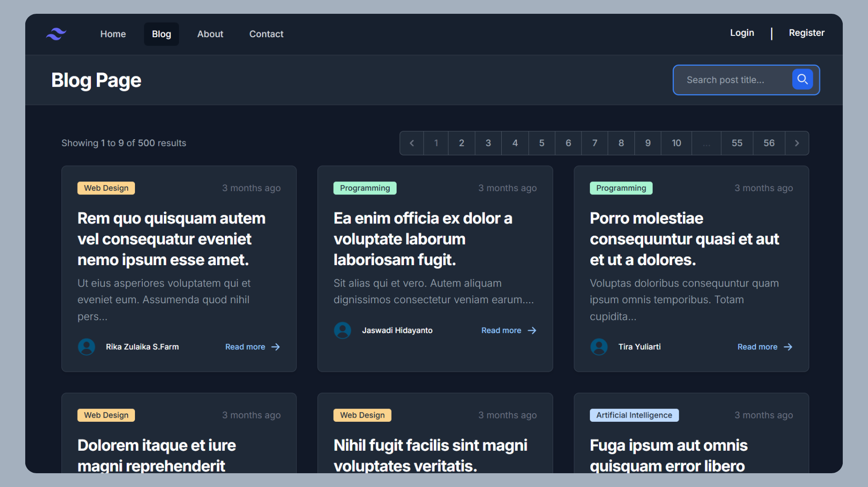
Task: Select page 10 in pagination
Action: (677, 143)
